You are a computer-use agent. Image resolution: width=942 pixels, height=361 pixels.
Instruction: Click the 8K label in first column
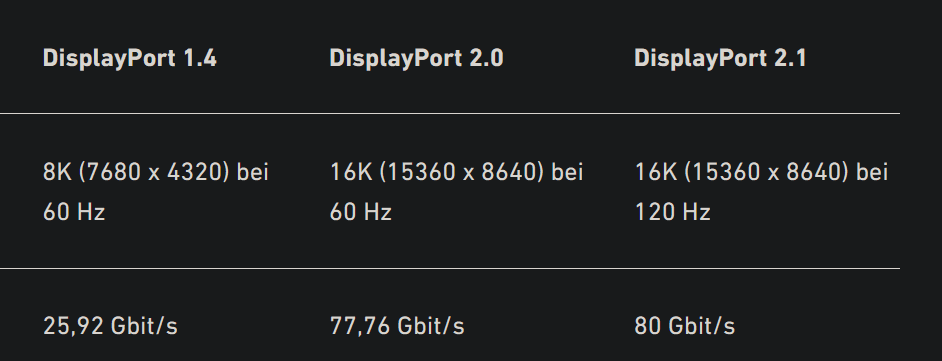(57, 172)
